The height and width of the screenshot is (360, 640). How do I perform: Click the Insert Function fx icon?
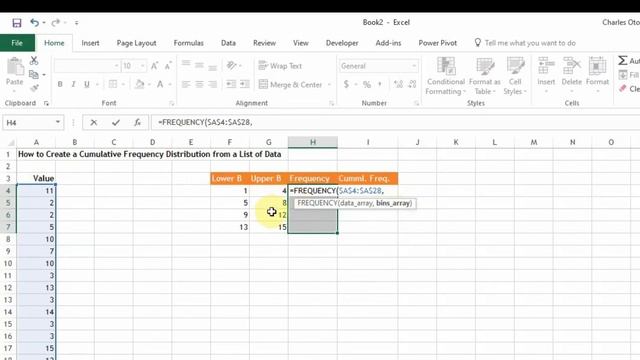point(138,122)
